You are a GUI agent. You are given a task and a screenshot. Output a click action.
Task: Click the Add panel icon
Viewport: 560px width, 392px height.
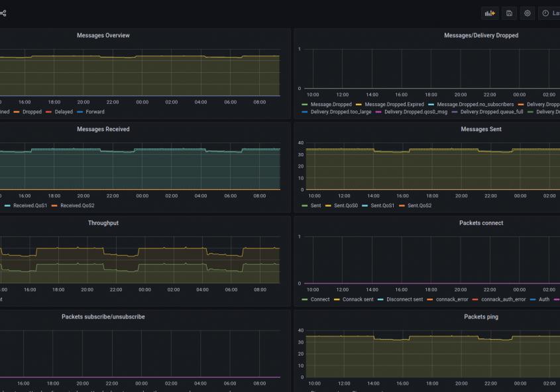pyautogui.click(x=490, y=13)
